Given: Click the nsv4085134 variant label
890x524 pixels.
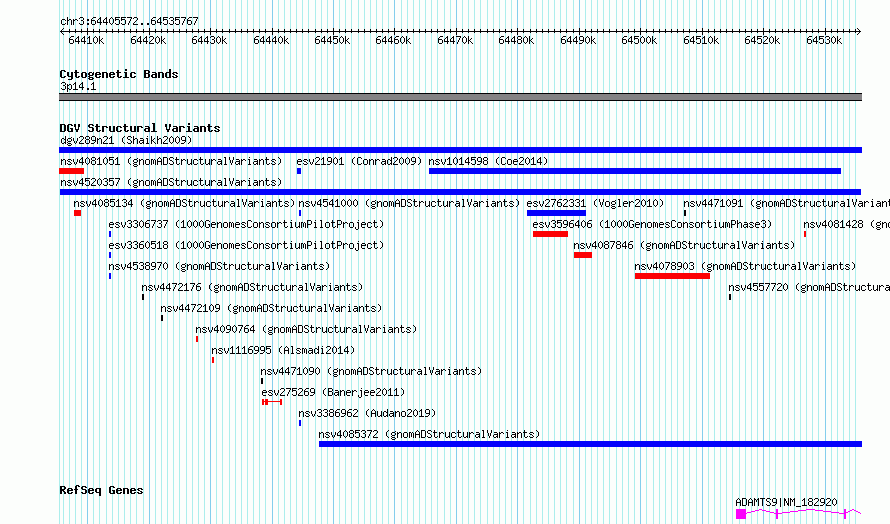Looking at the screenshot, I should click(x=184, y=203).
